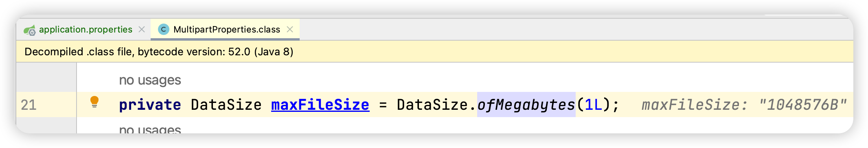Close the application.properties tab

(x=142, y=29)
